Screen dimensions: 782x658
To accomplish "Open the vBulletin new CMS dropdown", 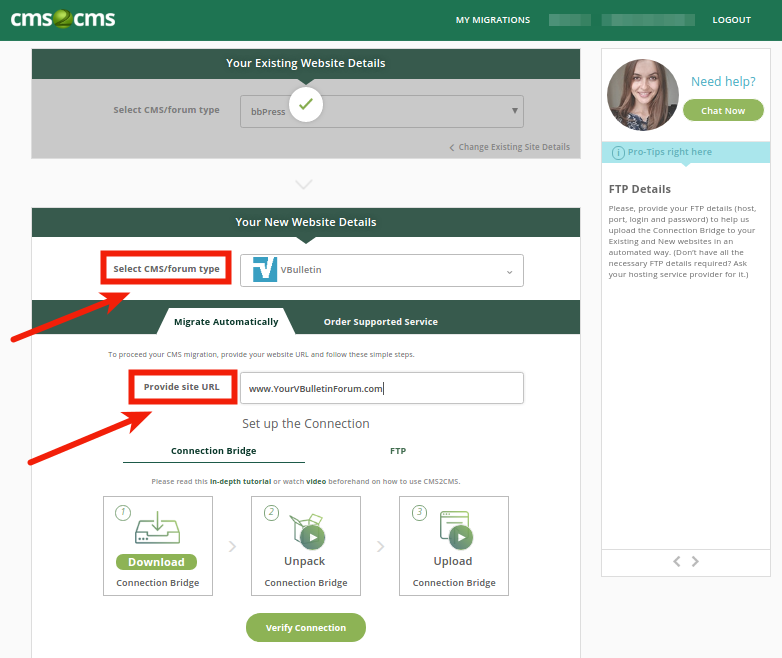I will click(x=382, y=270).
